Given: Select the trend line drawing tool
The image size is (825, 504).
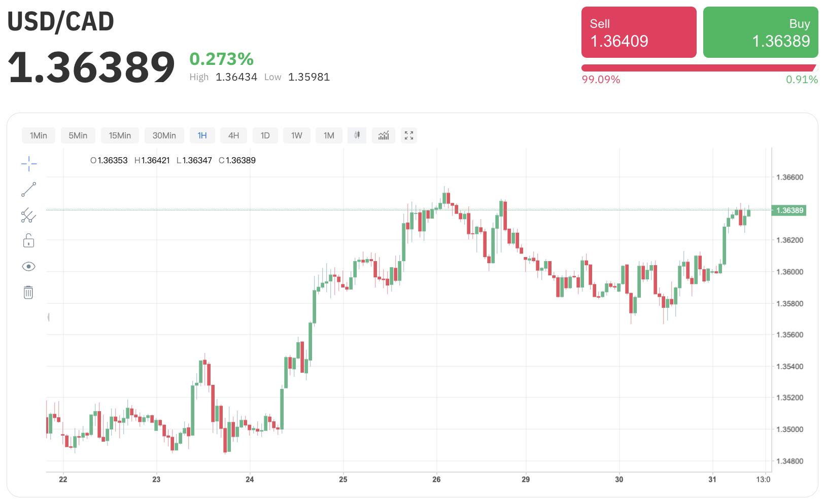Looking at the screenshot, I should 29,190.
